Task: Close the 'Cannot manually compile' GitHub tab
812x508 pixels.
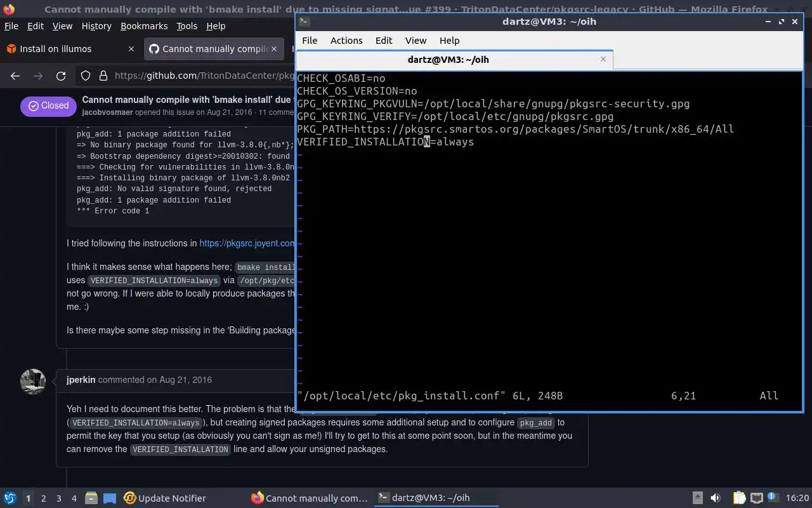Action: point(274,49)
